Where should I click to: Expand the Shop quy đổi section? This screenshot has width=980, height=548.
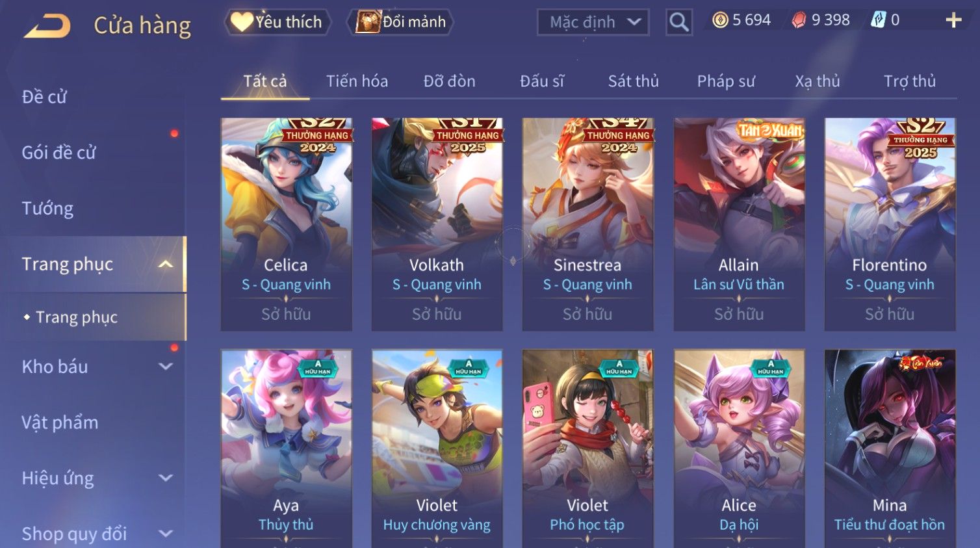point(166,534)
